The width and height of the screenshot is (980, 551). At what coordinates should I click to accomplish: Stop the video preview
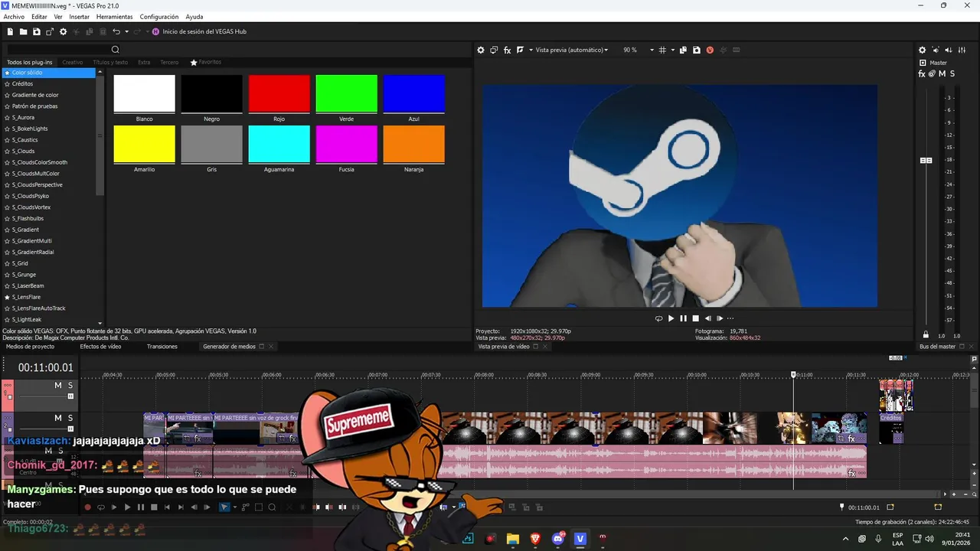tap(696, 318)
